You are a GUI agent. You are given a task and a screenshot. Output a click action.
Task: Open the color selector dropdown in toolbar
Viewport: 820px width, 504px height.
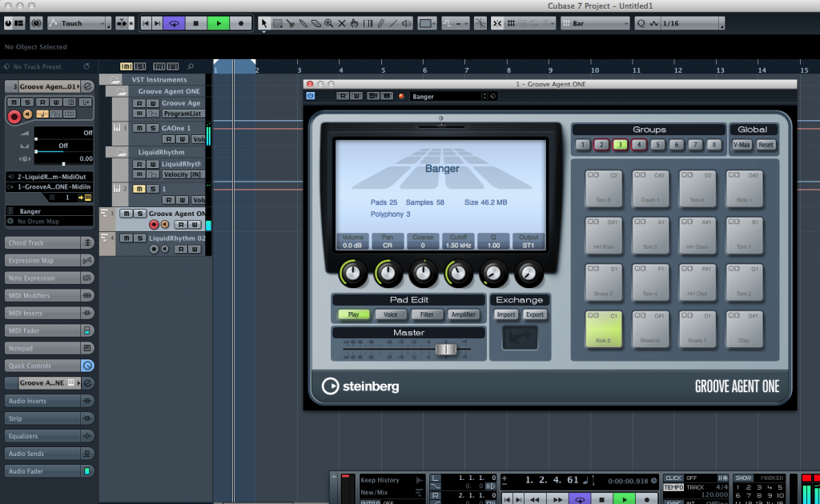pos(427,23)
